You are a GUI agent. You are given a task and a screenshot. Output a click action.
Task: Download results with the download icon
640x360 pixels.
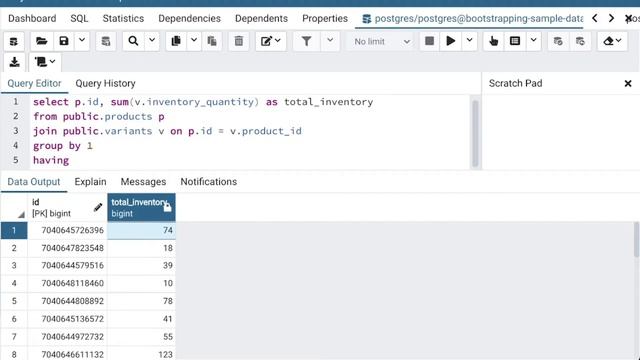click(14, 62)
